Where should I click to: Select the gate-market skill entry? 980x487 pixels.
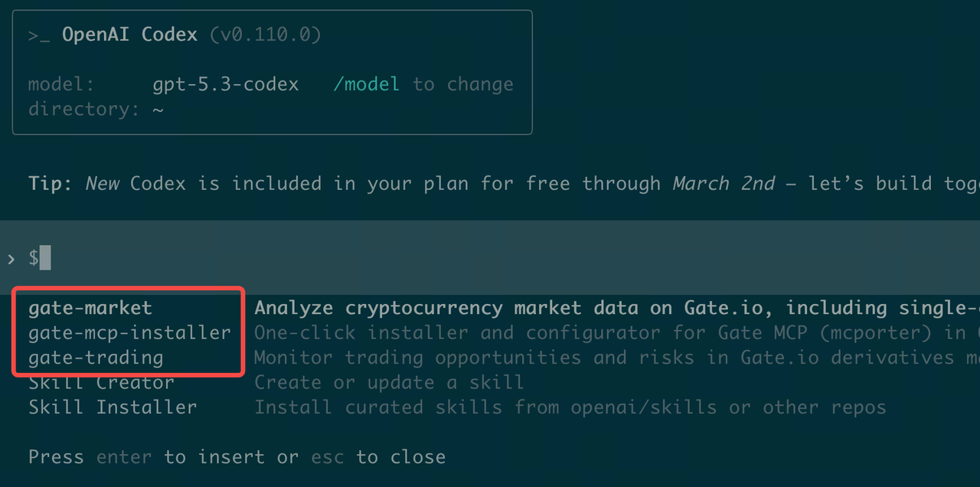90,308
